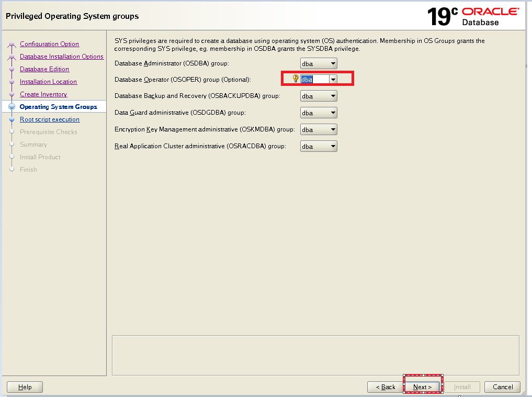Viewport: 532px width, 397px height.
Task: Click the Prerequisite Checks step indicator icon
Action: (x=12, y=131)
